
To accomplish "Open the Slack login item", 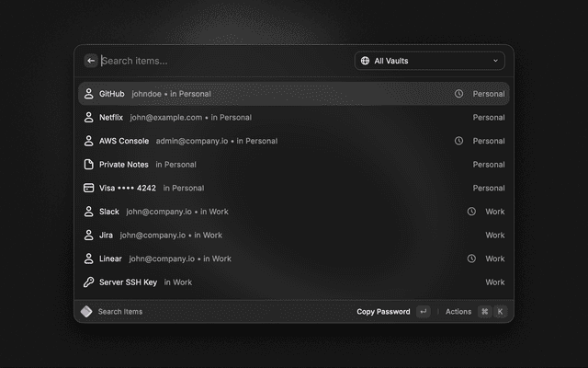I will [109, 212].
